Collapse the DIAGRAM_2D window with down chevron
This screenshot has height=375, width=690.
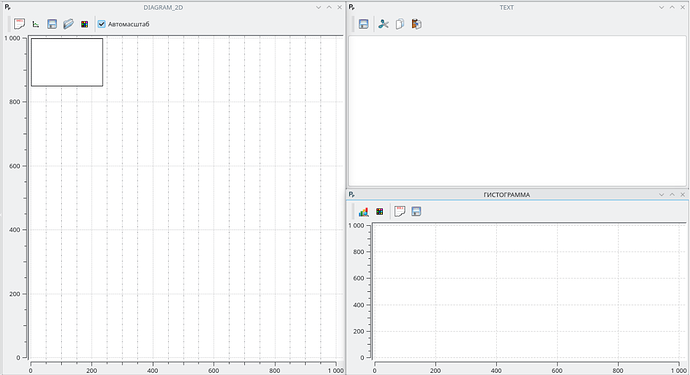point(319,7)
